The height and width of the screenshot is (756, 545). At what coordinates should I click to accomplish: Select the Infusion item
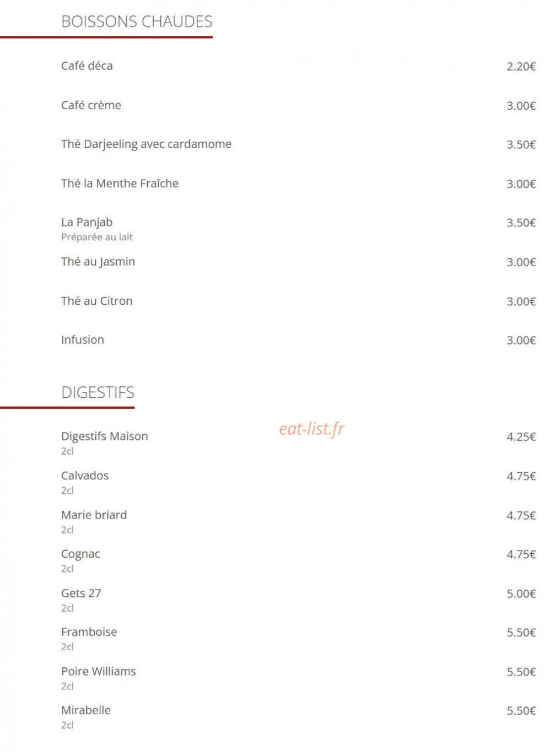point(82,339)
